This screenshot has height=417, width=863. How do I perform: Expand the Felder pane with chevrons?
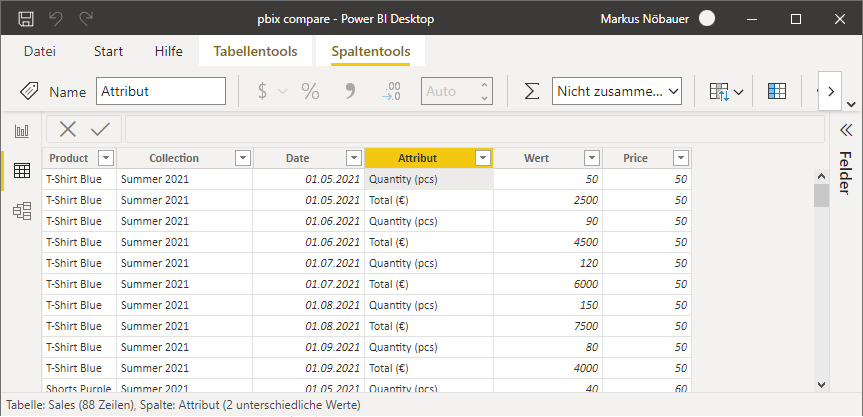(844, 129)
